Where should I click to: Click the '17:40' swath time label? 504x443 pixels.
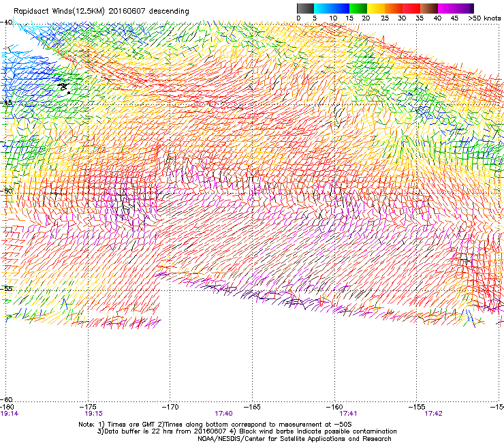223,414
